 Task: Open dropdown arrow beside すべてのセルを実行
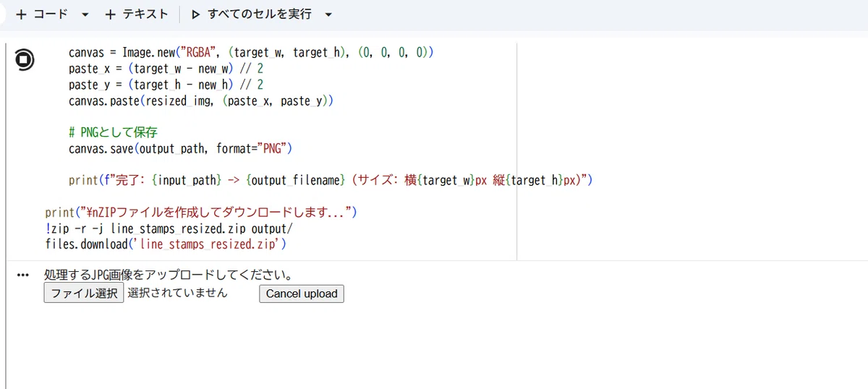click(328, 14)
